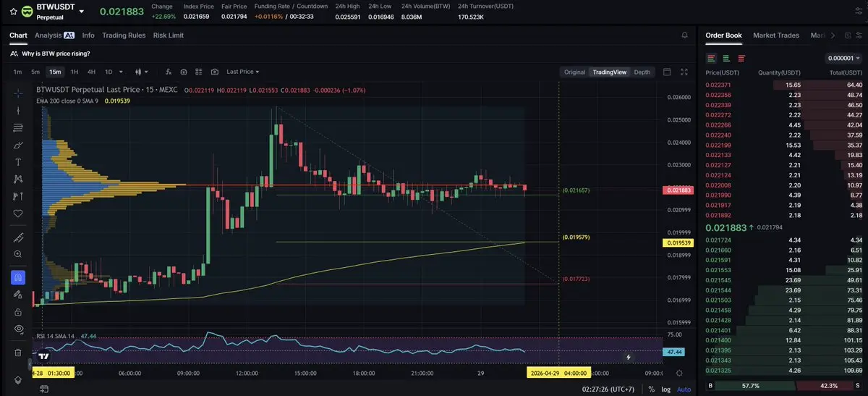Add BTWUSDT to favorites with star icon
The image size is (868, 396).
(12, 12)
